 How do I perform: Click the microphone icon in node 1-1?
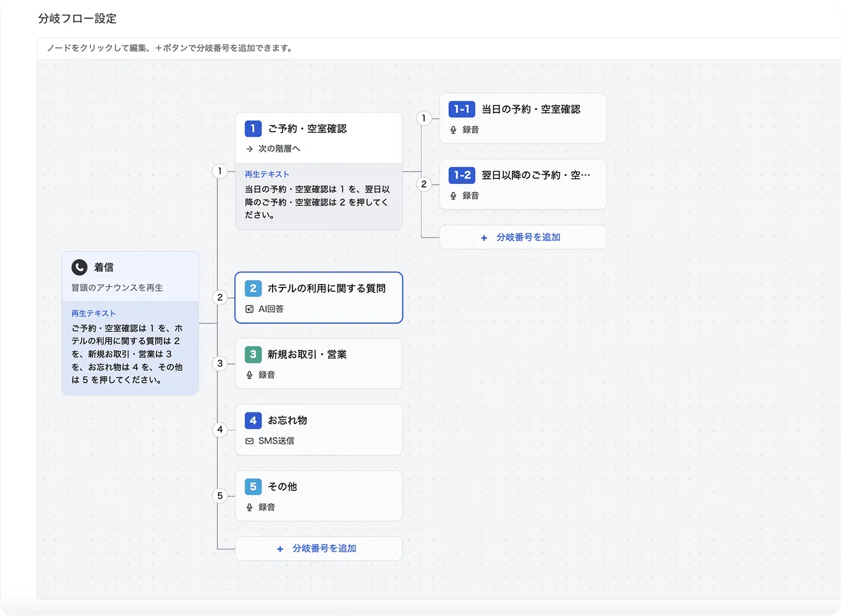[x=453, y=130]
